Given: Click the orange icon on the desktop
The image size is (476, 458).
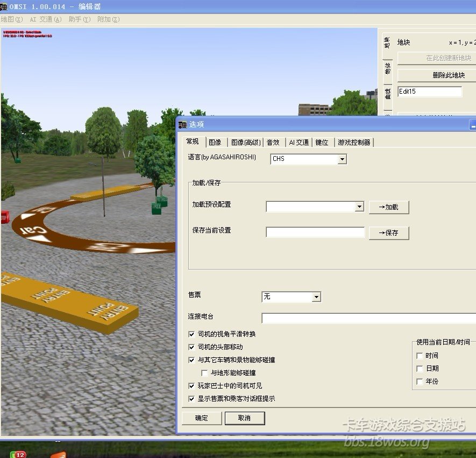Looking at the screenshot, I should pos(58,455).
